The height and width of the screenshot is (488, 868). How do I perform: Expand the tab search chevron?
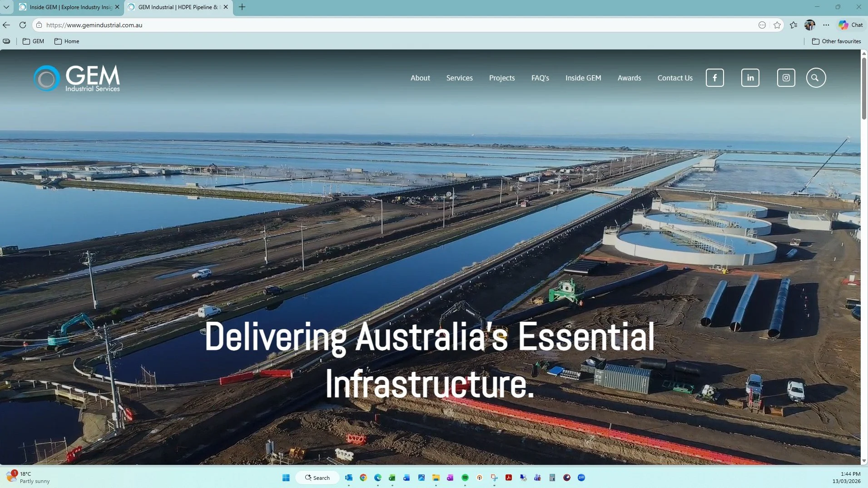pos(6,7)
